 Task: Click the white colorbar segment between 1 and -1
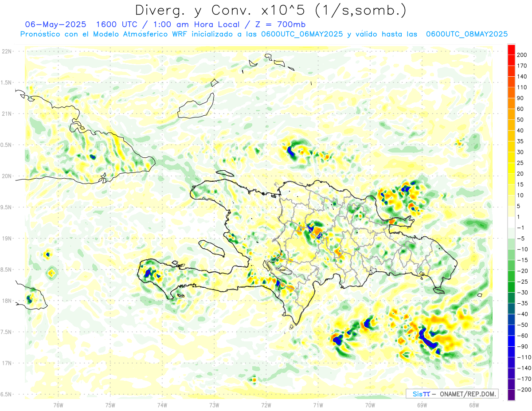(x=511, y=222)
